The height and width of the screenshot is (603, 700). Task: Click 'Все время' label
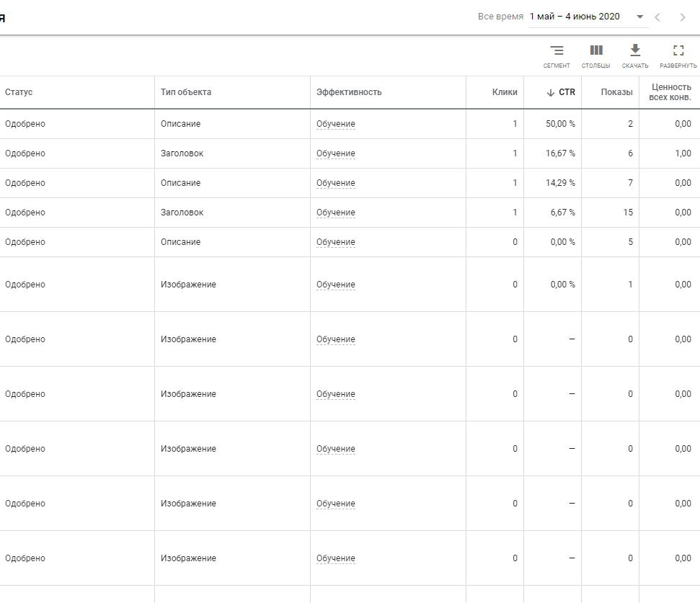[x=500, y=17]
